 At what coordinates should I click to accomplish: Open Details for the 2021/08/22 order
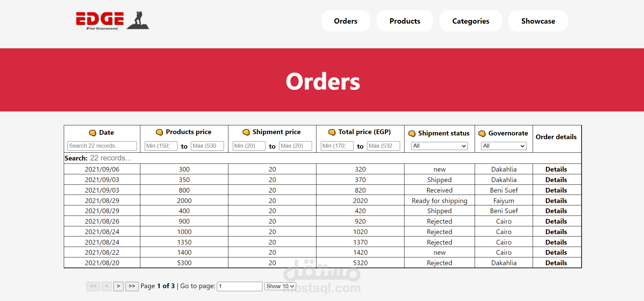[x=556, y=252]
